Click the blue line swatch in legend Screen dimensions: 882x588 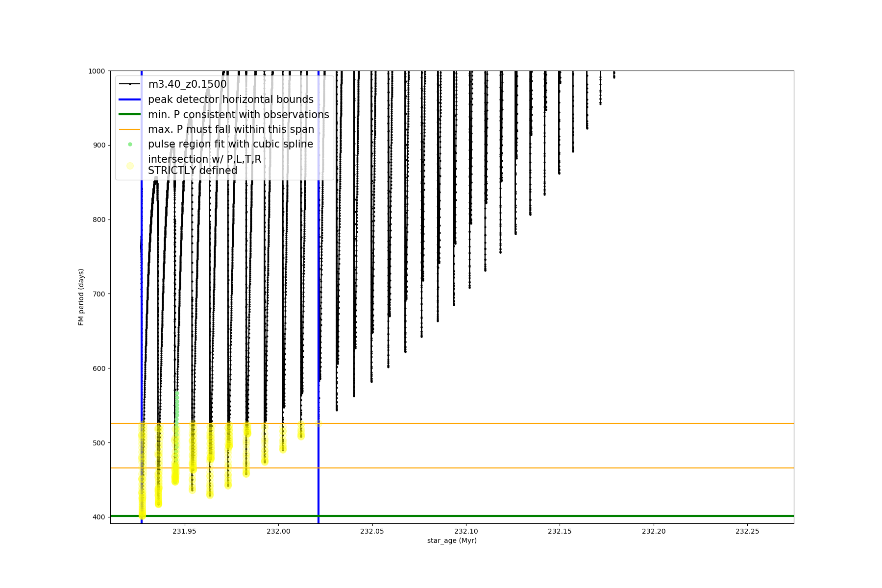[130, 99]
